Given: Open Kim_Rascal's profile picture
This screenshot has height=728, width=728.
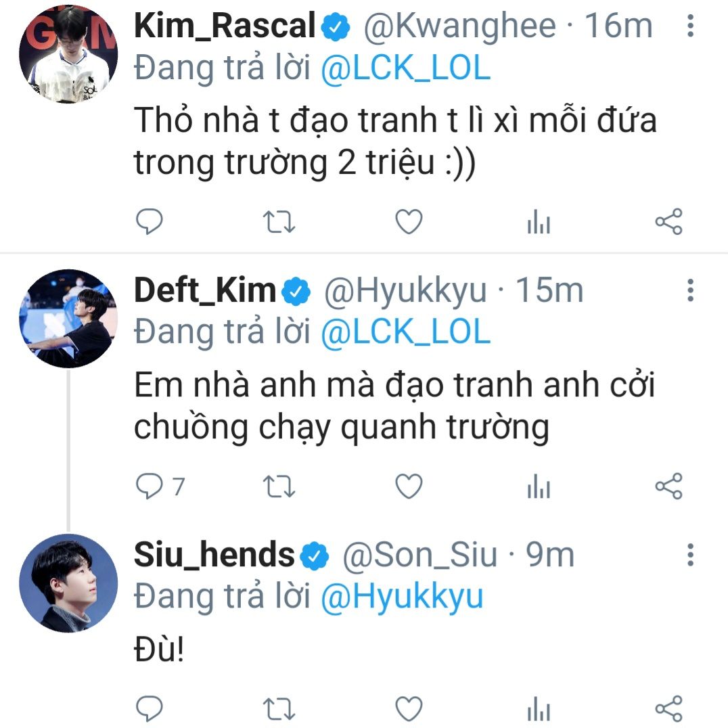Looking at the screenshot, I should pos(68,54).
